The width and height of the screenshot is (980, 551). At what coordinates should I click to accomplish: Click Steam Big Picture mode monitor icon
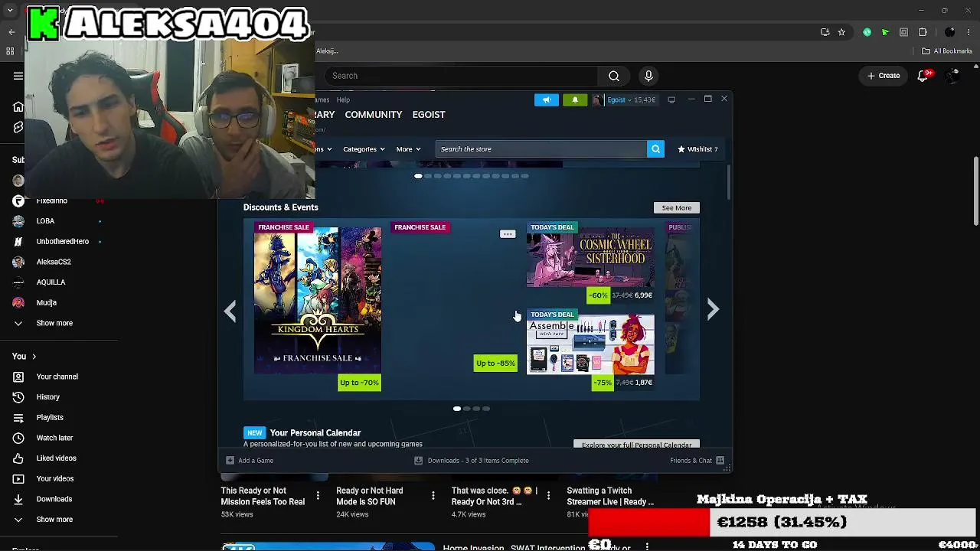(671, 99)
